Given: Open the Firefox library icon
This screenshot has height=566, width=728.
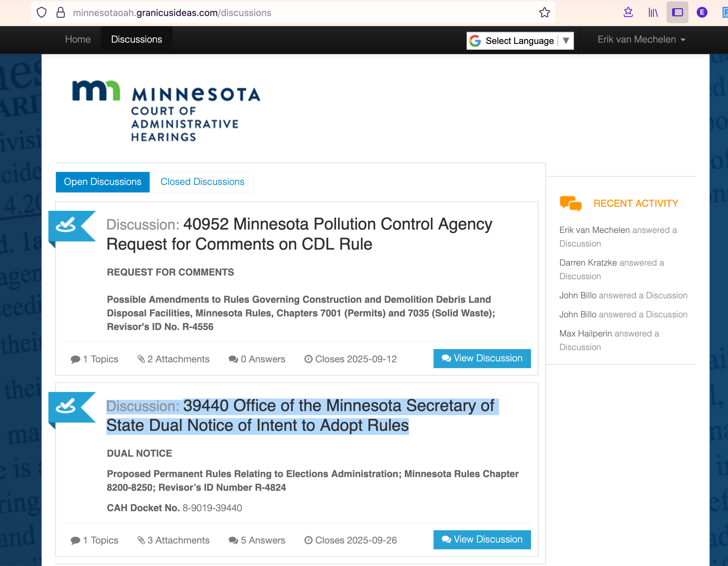Looking at the screenshot, I should coord(653,13).
